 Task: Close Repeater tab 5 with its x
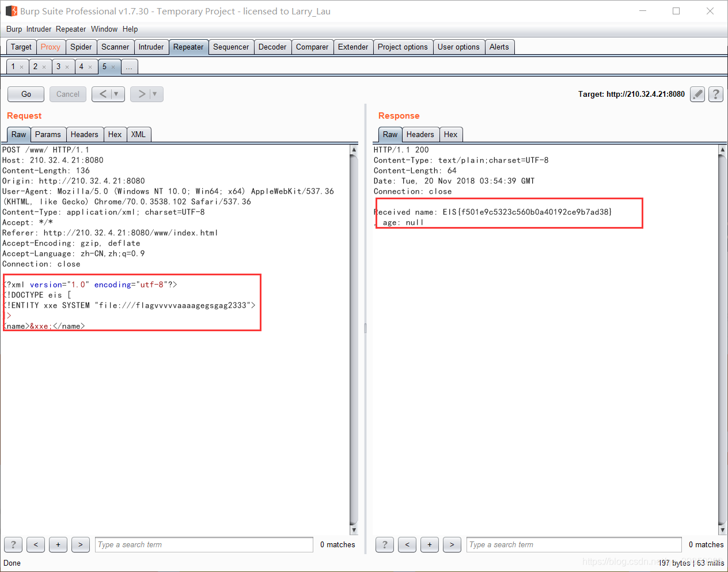(x=113, y=67)
